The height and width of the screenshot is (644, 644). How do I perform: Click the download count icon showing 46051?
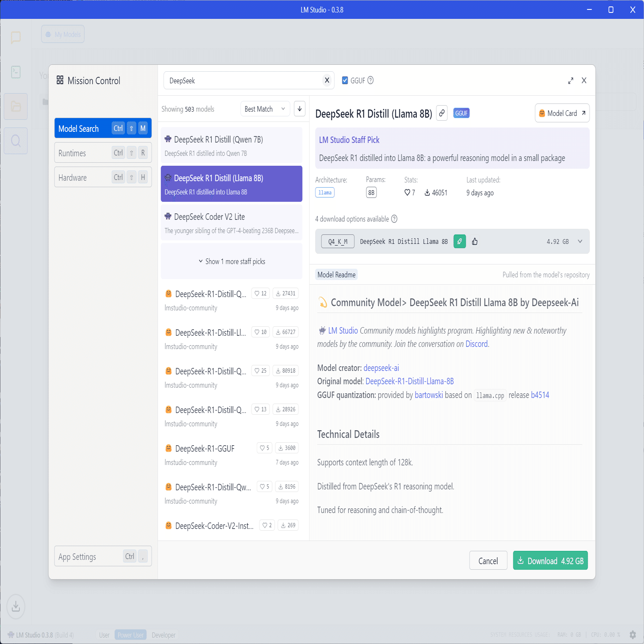point(427,193)
